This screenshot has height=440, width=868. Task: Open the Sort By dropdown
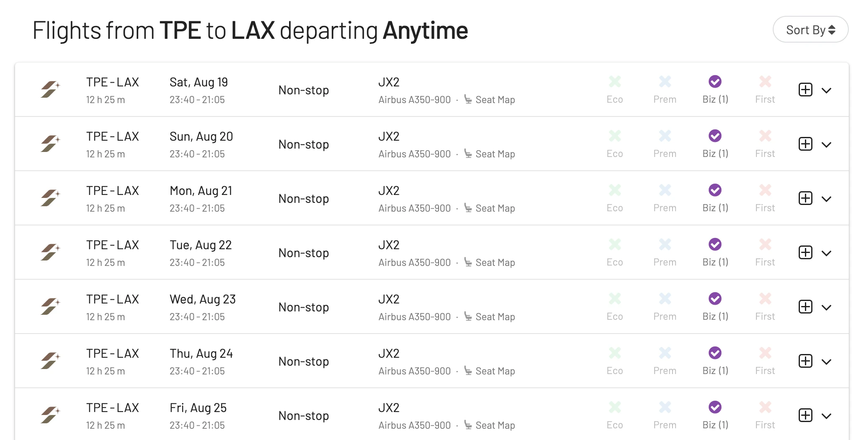click(x=810, y=30)
